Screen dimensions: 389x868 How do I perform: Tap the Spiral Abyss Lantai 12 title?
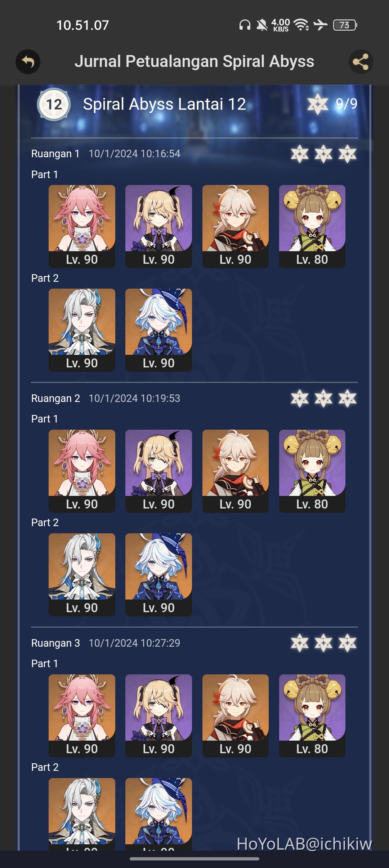(x=164, y=104)
